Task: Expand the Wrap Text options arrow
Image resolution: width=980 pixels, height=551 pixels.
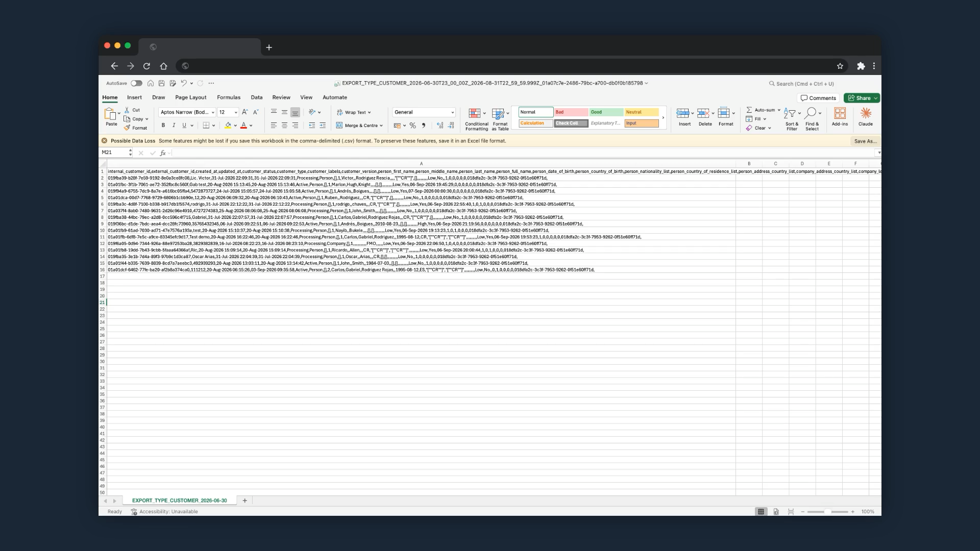Action: (x=369, y=113)
